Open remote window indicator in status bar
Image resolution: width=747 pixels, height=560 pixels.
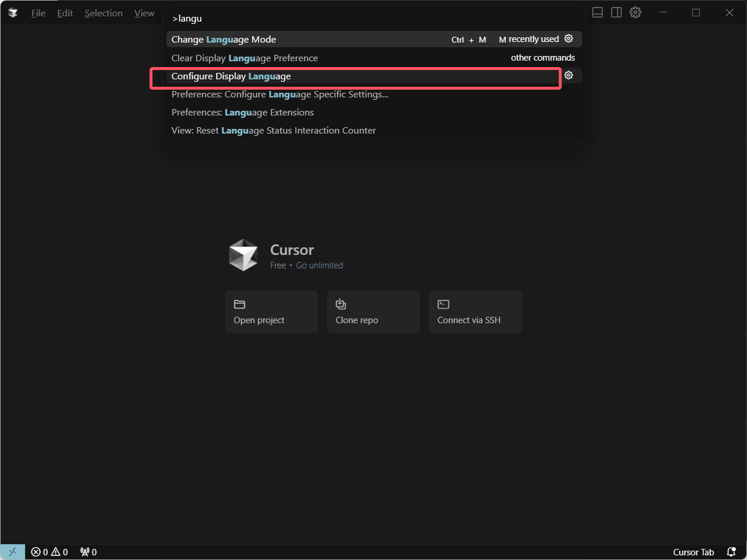click(x=13, y=552)
